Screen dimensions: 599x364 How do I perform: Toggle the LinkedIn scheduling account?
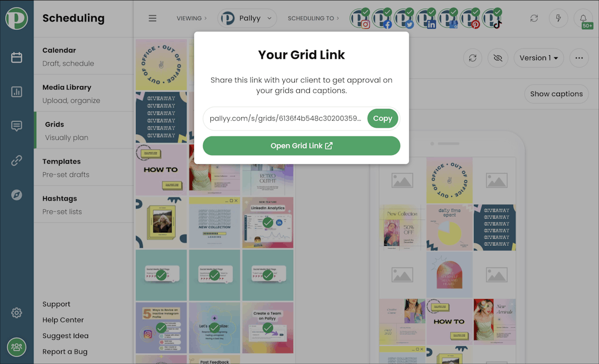426,18
